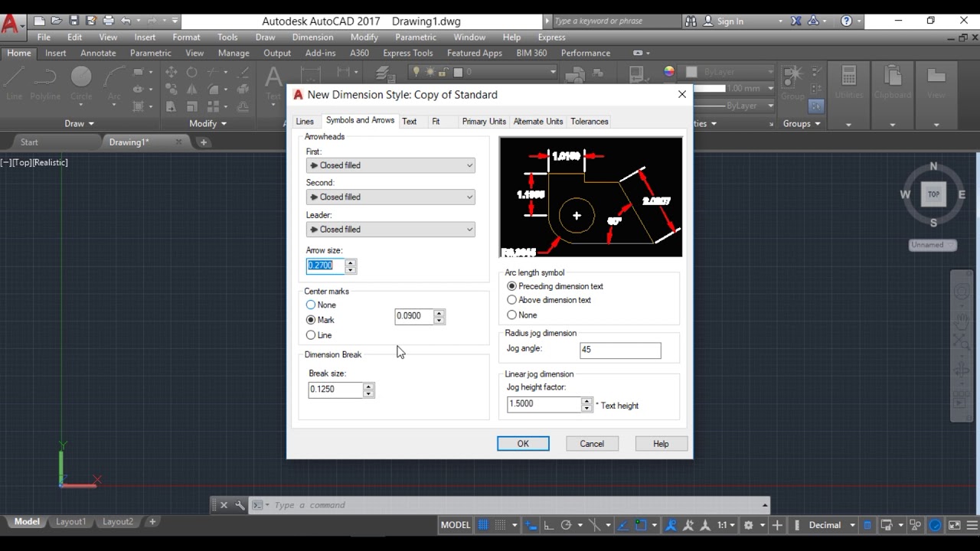This screenshot has width=980, height=551.
Task: Open the Second arrowhead dropdown
Action: tap(390, 197)
